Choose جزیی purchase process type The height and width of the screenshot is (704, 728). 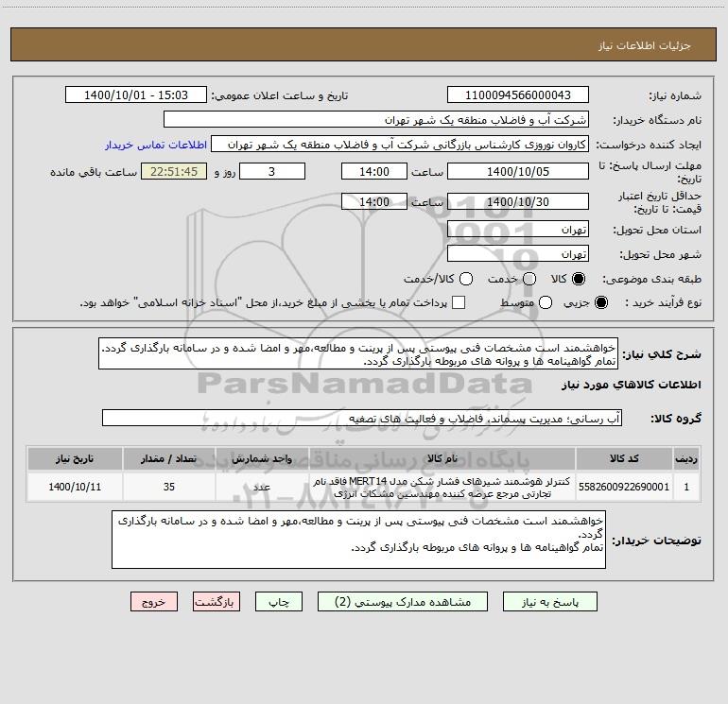(600, 302)
